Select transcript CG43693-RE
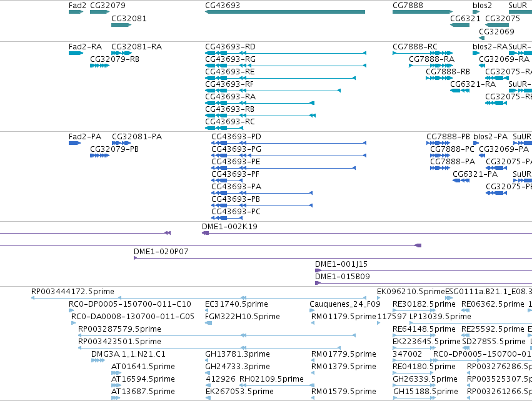The width and height of the screenshot is (532, 401). 230,72
